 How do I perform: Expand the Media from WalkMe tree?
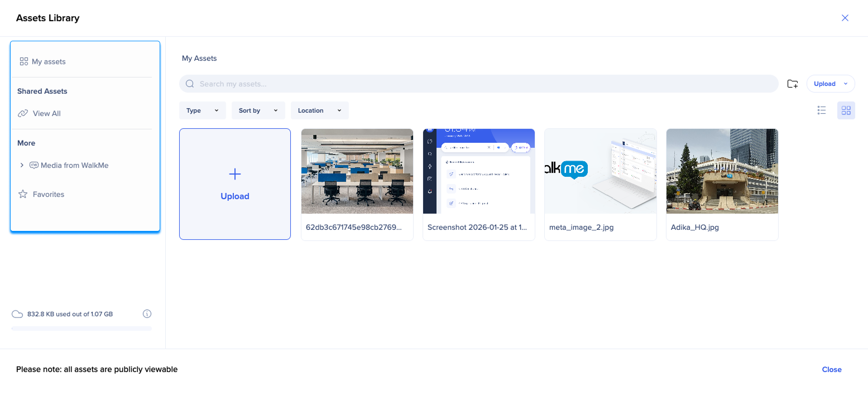tap(22, 165)
